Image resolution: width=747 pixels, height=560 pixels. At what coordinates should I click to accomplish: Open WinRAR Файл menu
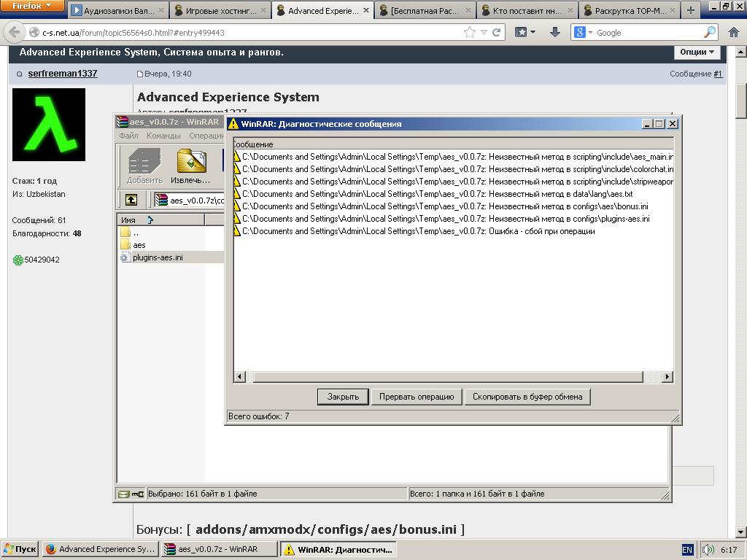tap(128, 136)
